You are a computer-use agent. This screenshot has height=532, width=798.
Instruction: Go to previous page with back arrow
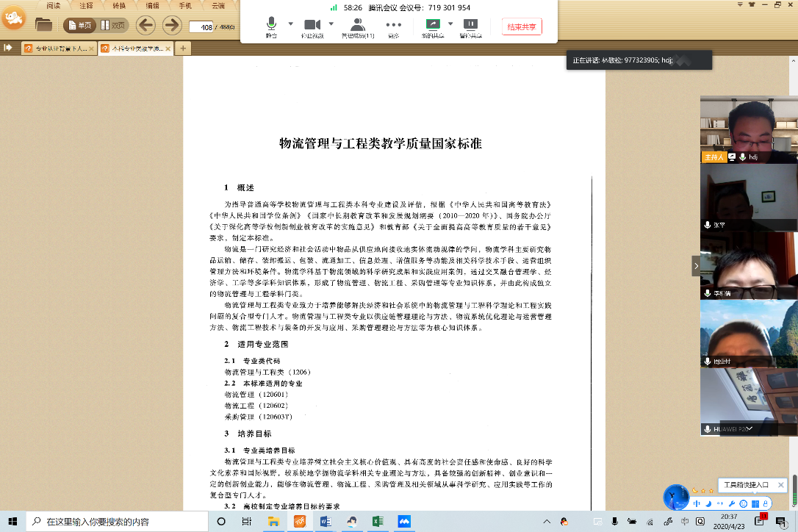(x=145, y=25)
